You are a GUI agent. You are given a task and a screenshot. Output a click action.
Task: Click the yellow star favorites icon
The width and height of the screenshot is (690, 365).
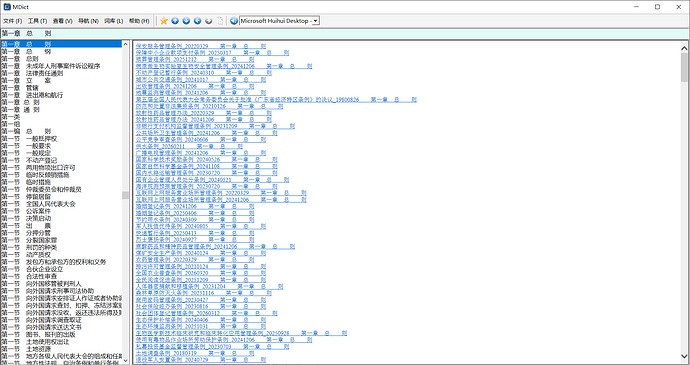[x=164, y=21]
